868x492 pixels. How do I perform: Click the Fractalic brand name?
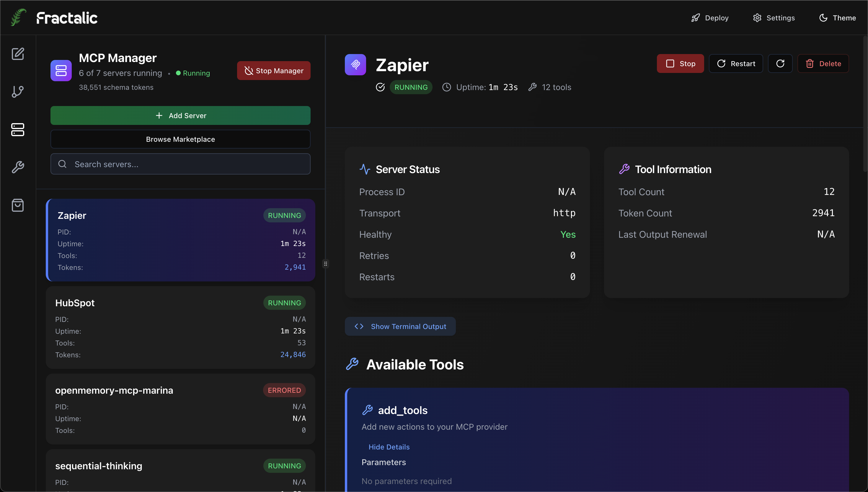(x=67, y=18)
